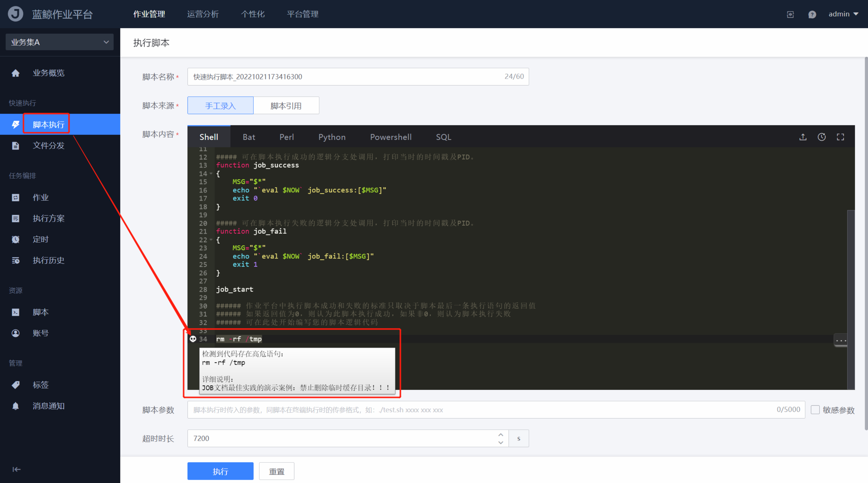Viewport: 868px width, 483px height.
Task: Select 手工录入 script source option
Action: [x=220, y=105]
